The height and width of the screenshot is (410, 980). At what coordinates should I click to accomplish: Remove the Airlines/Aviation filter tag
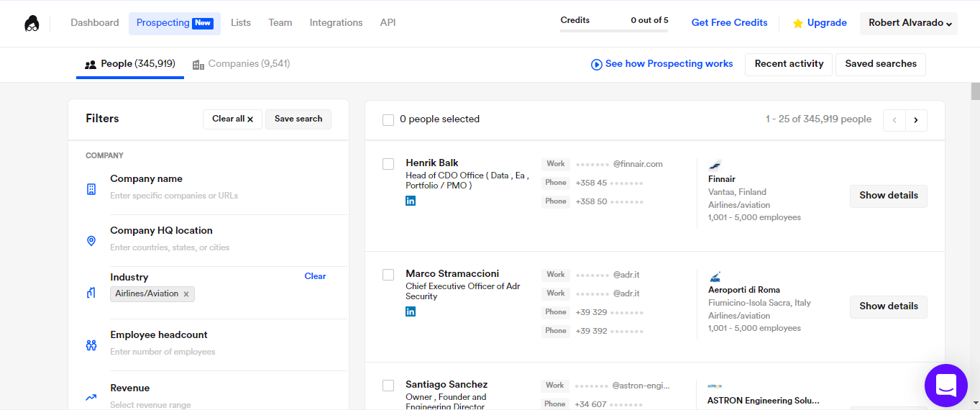click(x=186, y=294)
